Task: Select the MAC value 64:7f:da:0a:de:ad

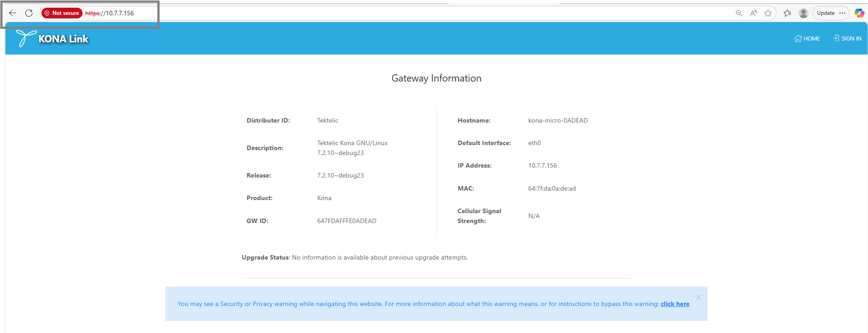Action: coord(552,188)
